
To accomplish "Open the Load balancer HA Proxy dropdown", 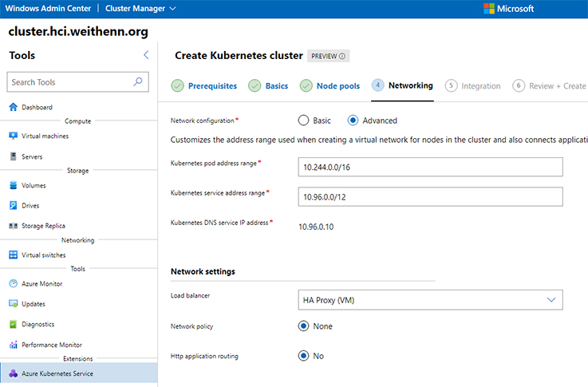I will [431, 300].
